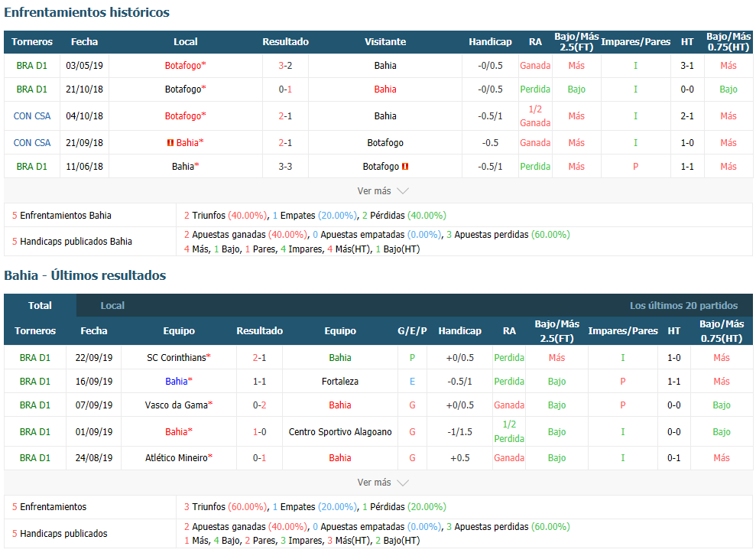Select the E draw marker in Fortaleza row
This screenshot has height=556, width=756.
point(412,382)
